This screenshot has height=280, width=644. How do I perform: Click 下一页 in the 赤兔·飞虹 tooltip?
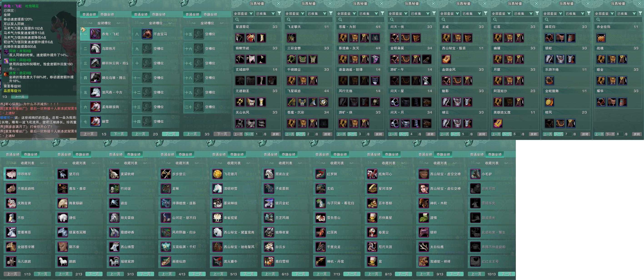tap(20, 97)
